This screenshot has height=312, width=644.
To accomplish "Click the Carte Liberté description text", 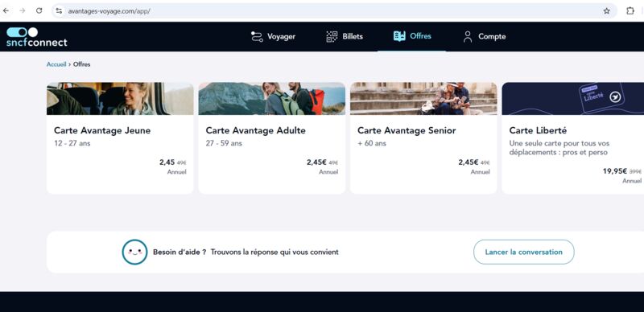I will coord(559,148).
